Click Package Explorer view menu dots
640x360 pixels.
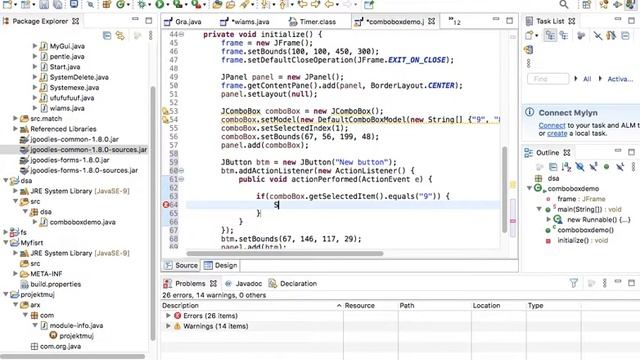(150, 36)
